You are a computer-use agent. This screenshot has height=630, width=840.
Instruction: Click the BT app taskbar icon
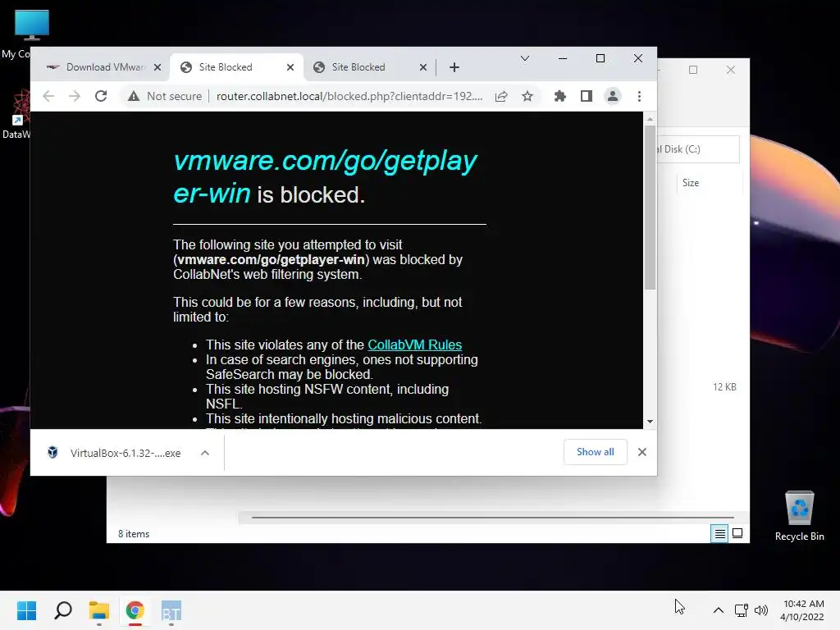pyautogui.click(x=171, y=610)
